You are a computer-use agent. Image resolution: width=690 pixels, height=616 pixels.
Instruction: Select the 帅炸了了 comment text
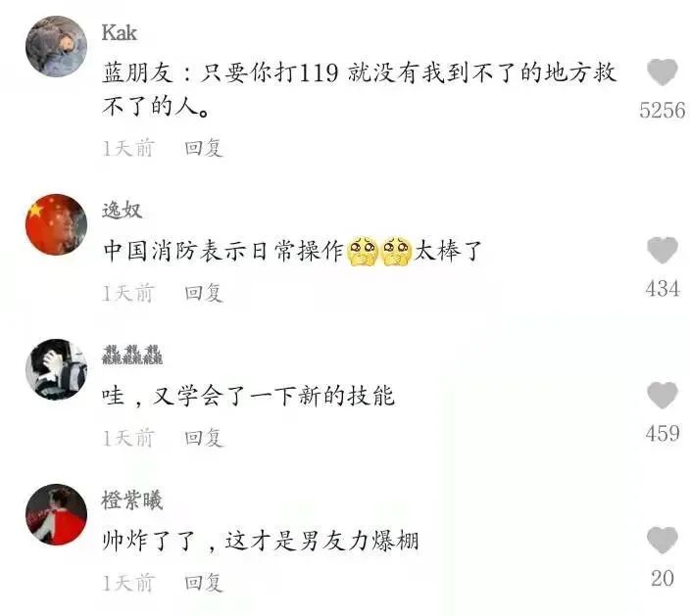[x=260, y=541]
